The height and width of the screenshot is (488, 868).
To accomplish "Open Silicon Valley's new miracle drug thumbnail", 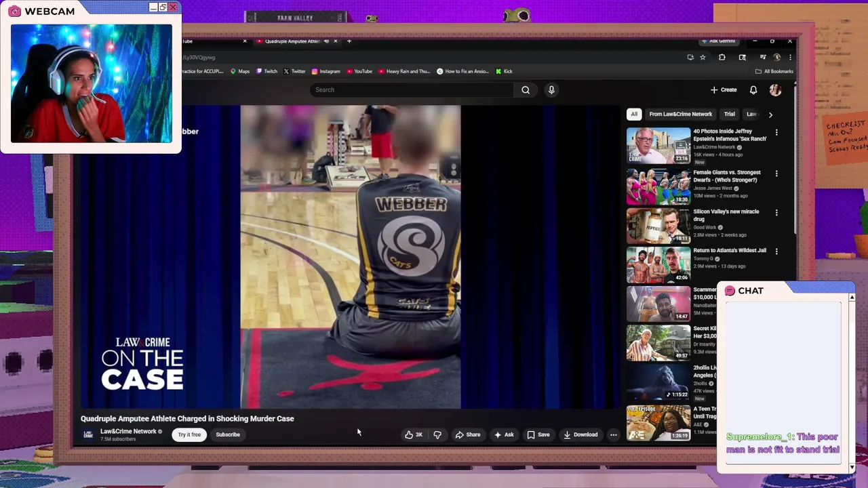I will [658, 225].
